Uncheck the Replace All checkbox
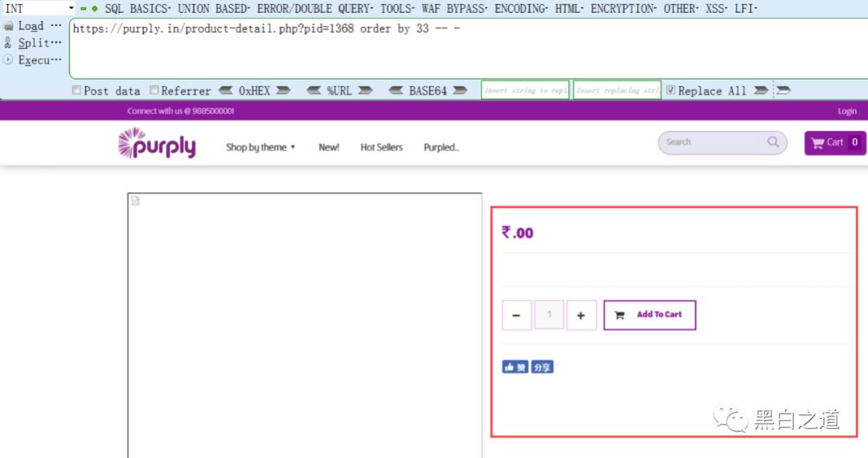The width and height of the screenshot is (868, 458). (x=671, y=90)
